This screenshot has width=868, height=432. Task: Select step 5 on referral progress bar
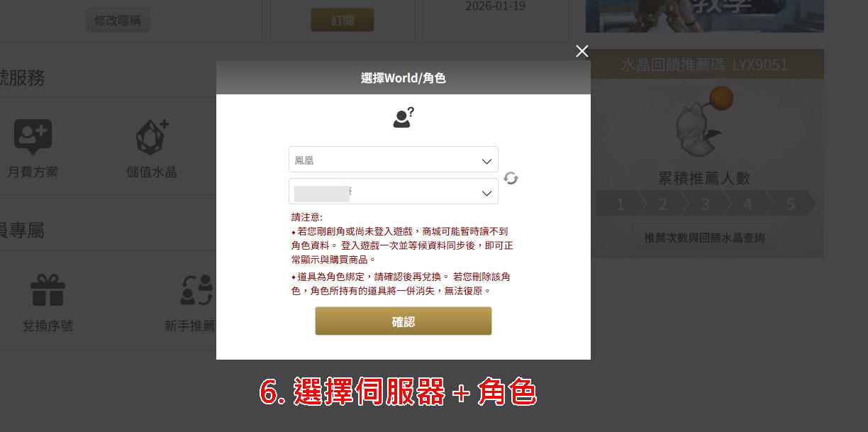[790, 205]
